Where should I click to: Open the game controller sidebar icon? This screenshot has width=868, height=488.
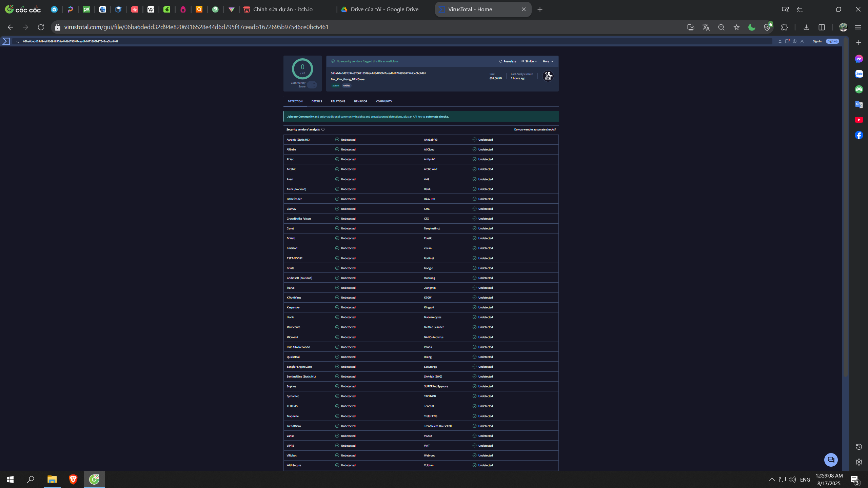pos(859,89)
